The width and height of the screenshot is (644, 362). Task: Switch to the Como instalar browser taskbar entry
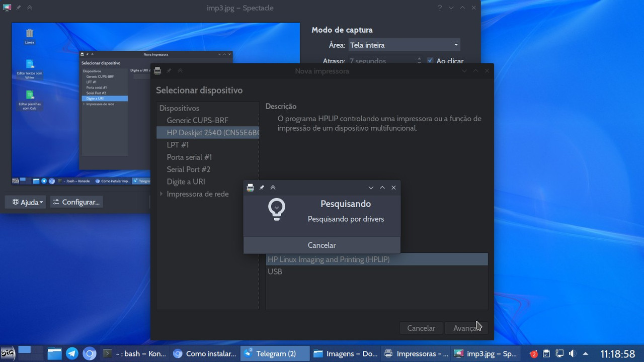(205, 353)
